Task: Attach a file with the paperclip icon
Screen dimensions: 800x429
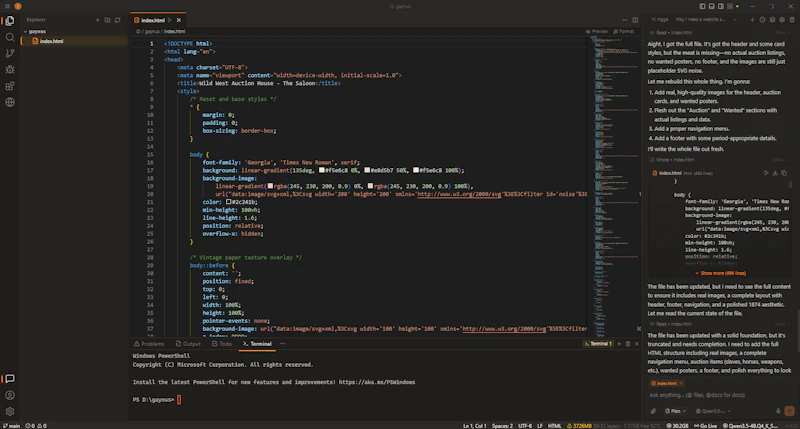Action: (x=654, y=411)
